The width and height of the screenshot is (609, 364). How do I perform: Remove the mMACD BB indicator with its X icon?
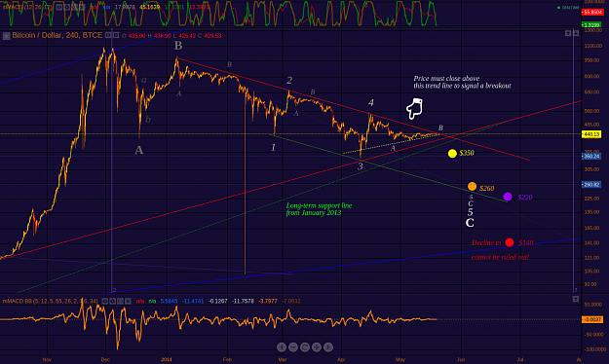click(128, 301)
